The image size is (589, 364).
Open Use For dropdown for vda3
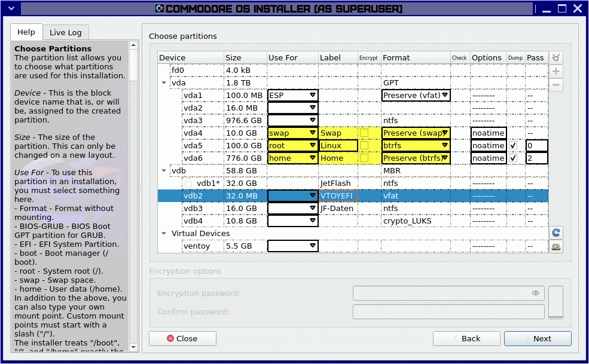tap(293, 121)
